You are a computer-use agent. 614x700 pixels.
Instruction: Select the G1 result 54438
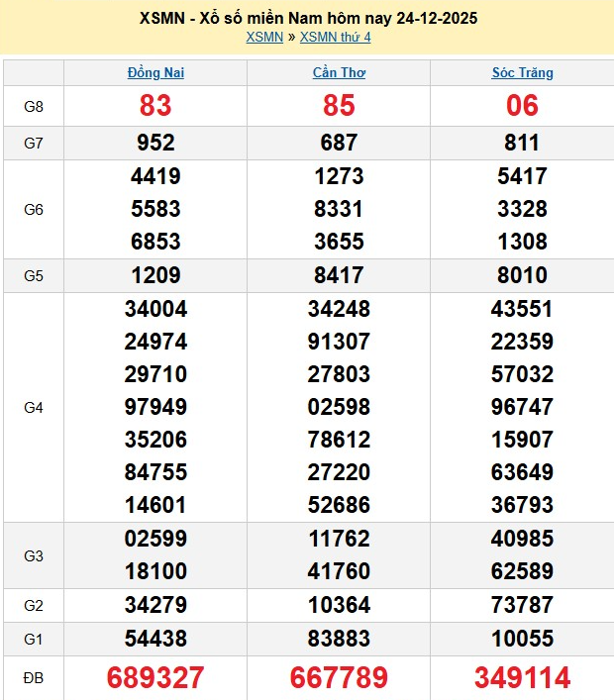(x=156, y=639)
